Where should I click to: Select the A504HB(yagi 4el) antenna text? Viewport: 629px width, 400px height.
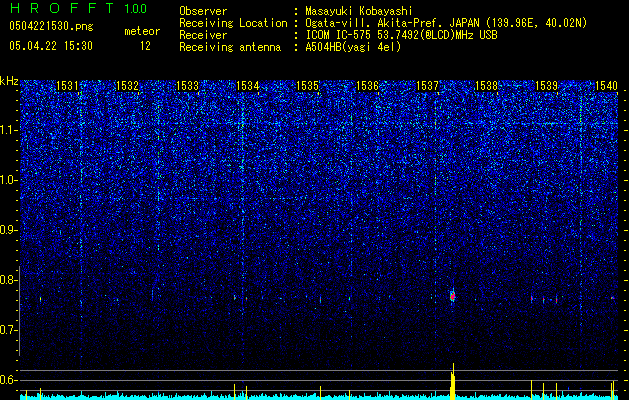click(353, 47)
